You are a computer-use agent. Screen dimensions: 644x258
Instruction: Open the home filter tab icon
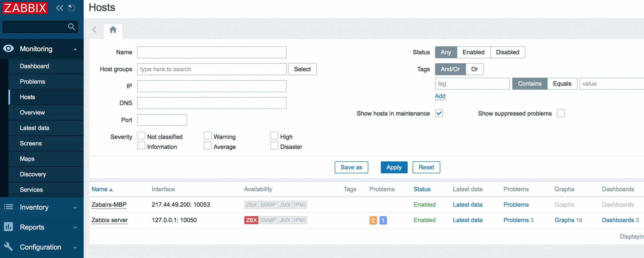point(113,30)
